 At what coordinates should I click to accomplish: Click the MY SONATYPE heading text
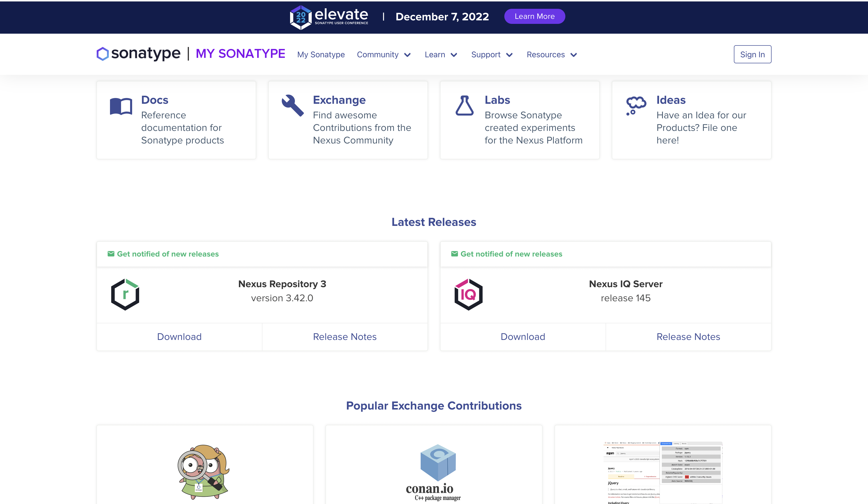pos(240,54)
